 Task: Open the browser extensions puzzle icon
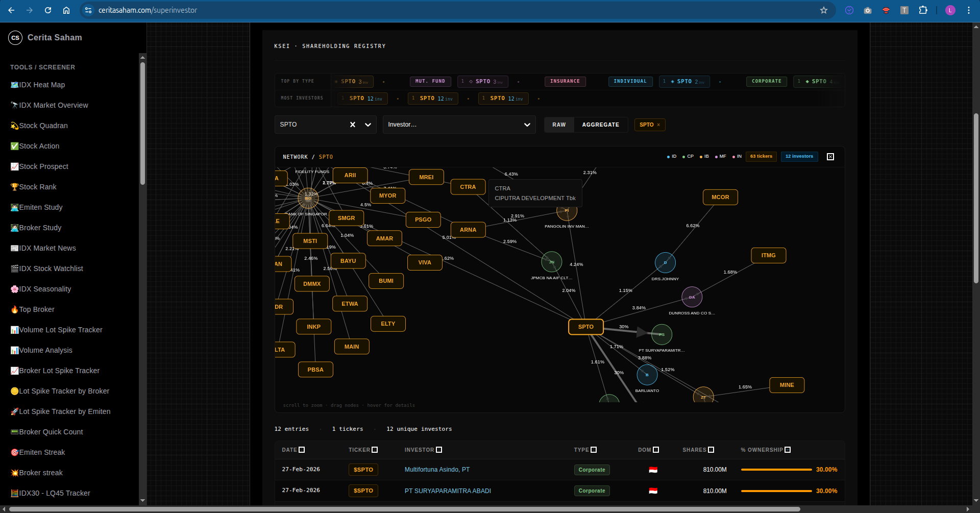(923, 10)
